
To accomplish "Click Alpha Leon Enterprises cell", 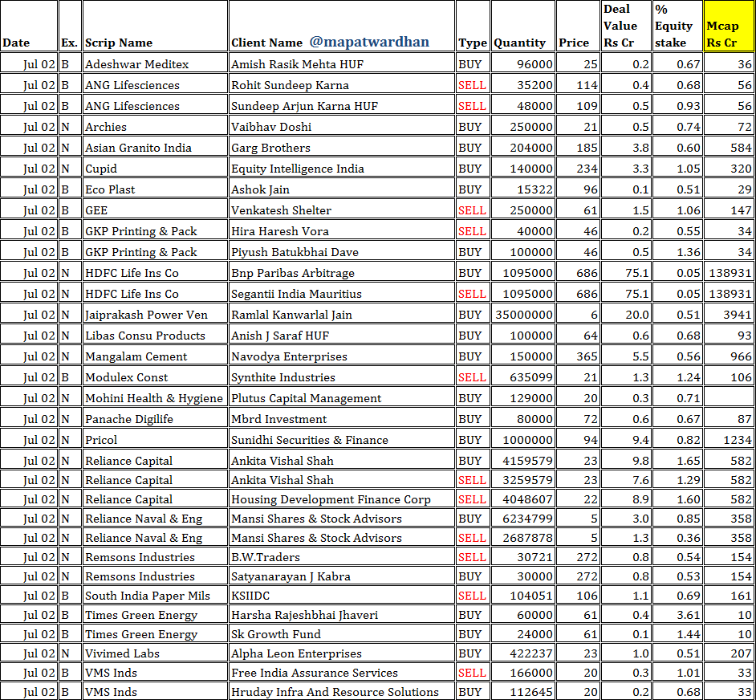I will (x=342, y=653).
